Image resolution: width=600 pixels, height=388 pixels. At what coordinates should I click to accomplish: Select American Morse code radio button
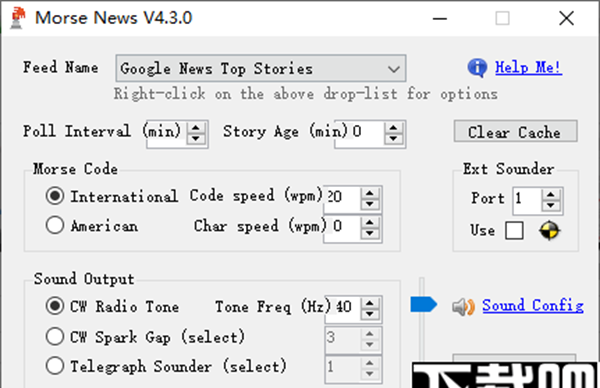pos(55,225)
